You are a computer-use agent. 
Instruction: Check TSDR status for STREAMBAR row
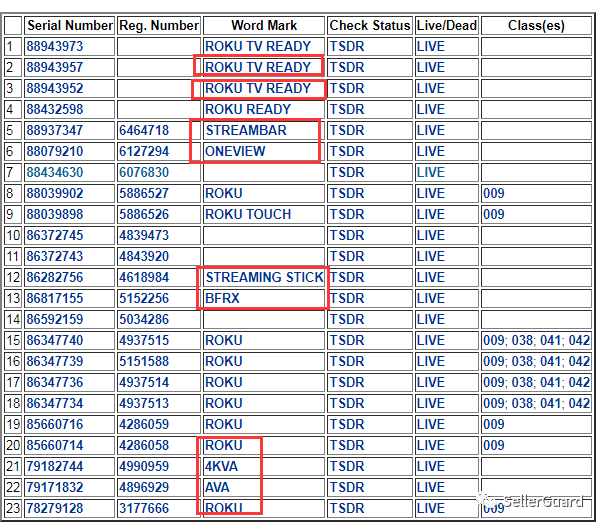[x=347, y=130]
